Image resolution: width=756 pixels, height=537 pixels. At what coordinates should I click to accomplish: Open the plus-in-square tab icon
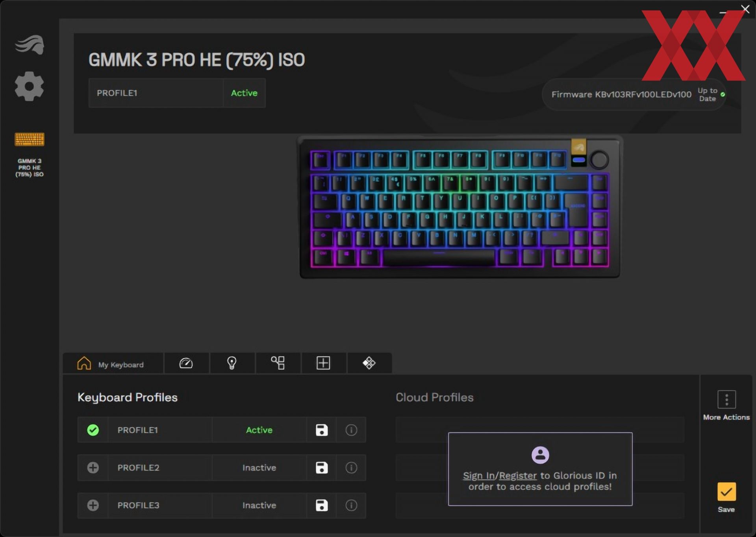point(323,363)
